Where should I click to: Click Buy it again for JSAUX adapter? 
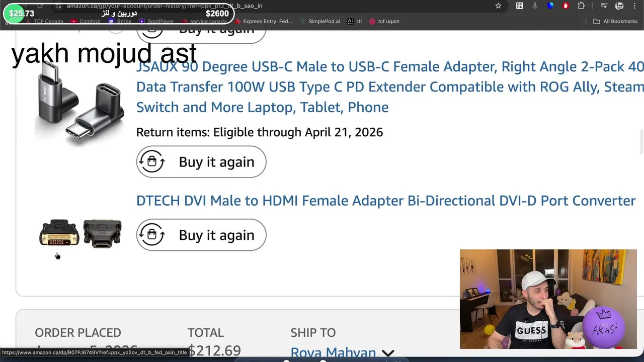[201, 162]
